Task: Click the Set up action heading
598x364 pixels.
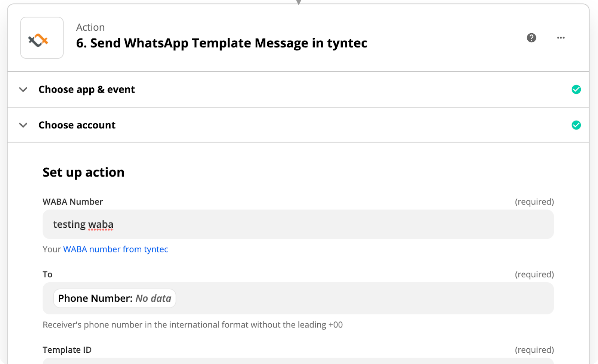Action: (x=83, y=172)
